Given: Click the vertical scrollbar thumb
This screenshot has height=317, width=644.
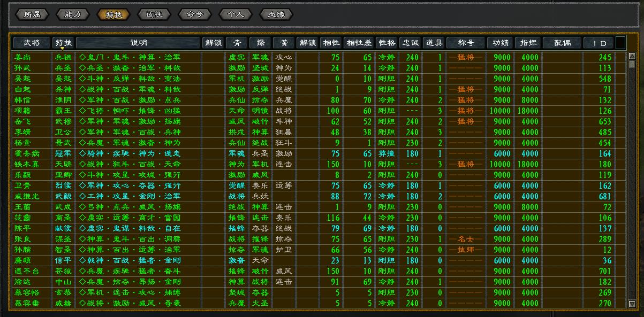Looking at the screenshot, I should click(x=632, y=65).
